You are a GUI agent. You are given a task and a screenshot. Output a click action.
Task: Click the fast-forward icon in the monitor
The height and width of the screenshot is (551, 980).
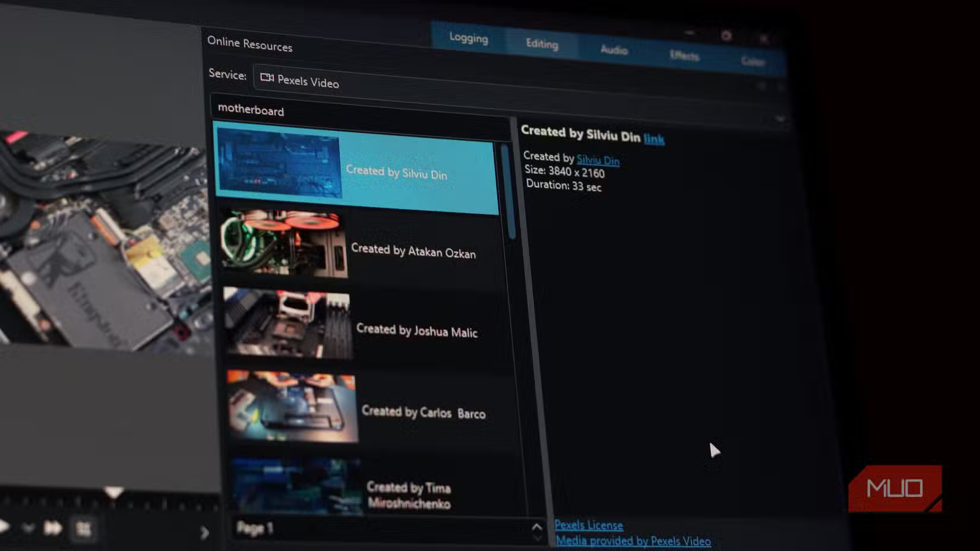[x=53, y=528]
